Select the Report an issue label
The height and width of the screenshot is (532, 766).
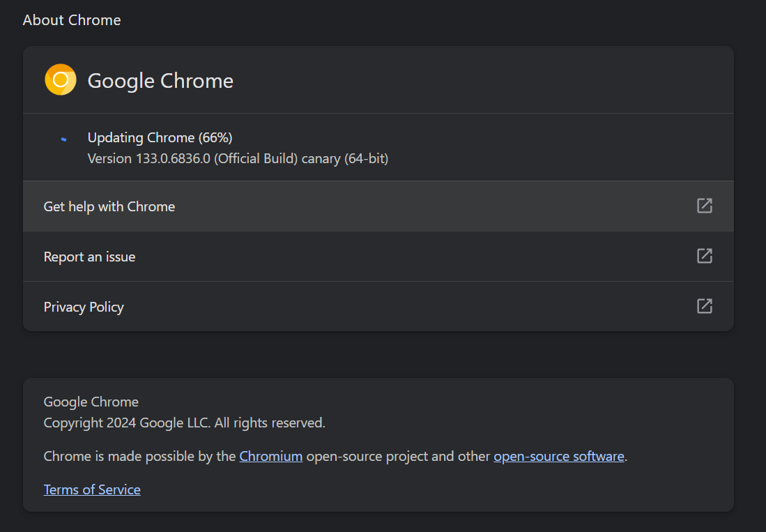(89, 257)
